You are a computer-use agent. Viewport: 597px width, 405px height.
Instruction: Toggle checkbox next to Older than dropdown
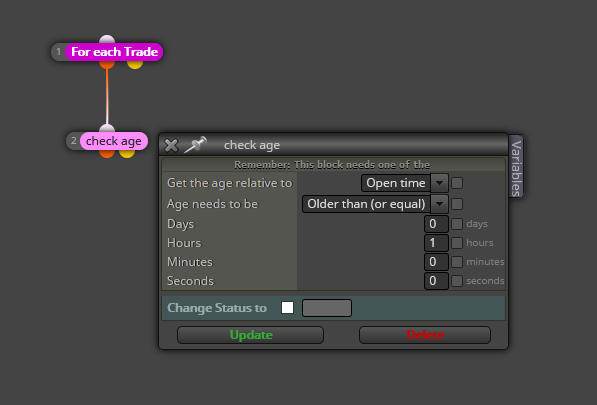pyautogui.click(x=457, y=204)
